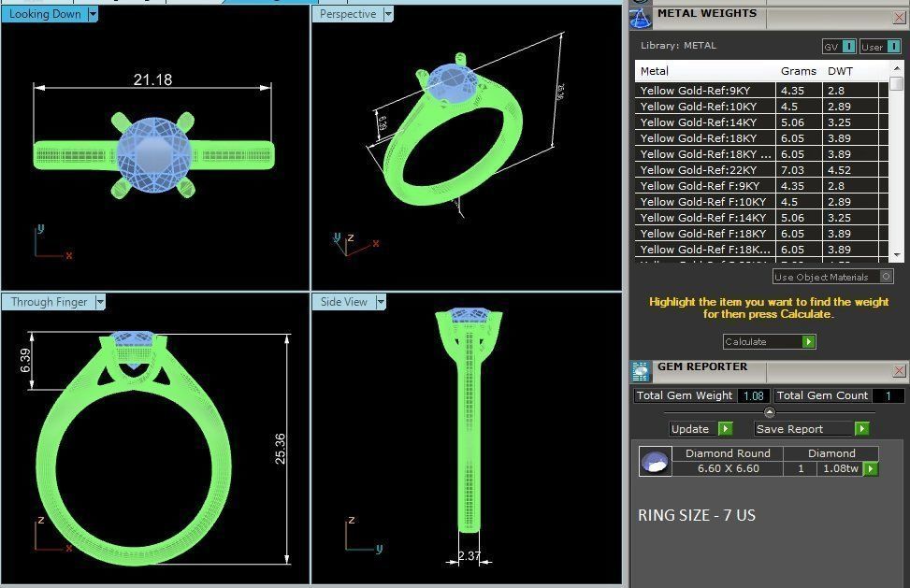Open the Side View viewport dropdown arrow
Image resolution: width=910 pixels, height=588 pixels.
click(381, 302)
